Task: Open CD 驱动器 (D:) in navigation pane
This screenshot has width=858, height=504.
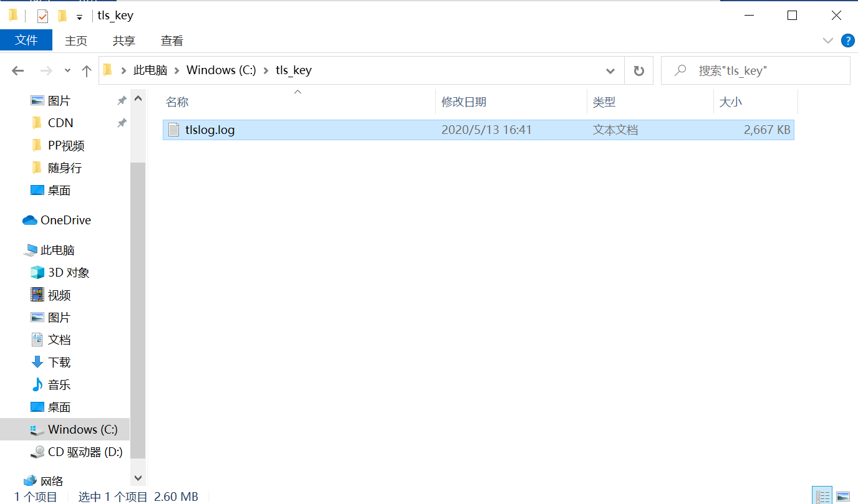Action: point(85,452)
